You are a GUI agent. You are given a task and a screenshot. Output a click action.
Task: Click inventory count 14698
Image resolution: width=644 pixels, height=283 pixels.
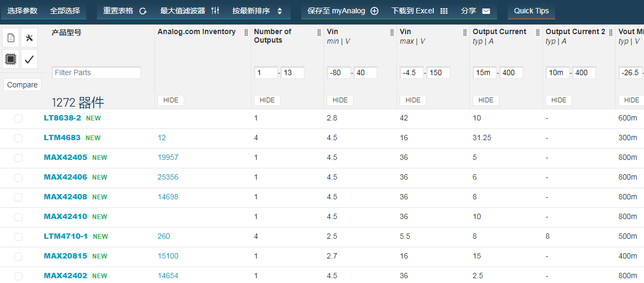168,197
